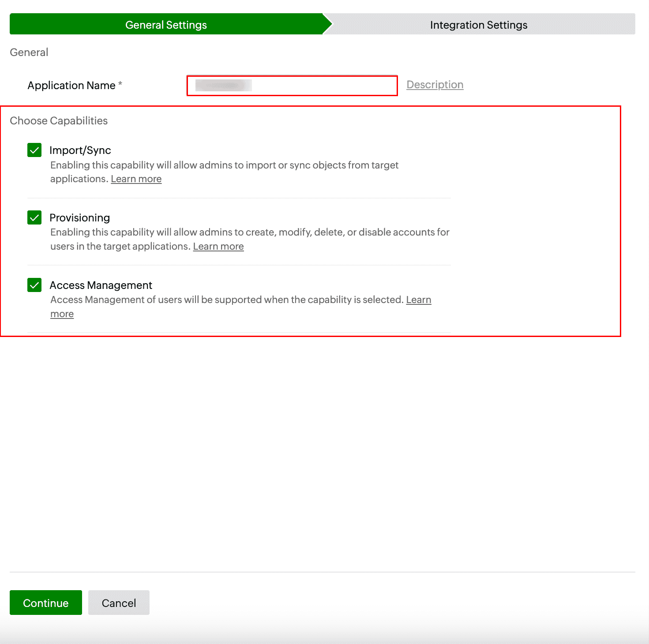
Task: Click the Import/Sync label text
Action: [80, 150]
